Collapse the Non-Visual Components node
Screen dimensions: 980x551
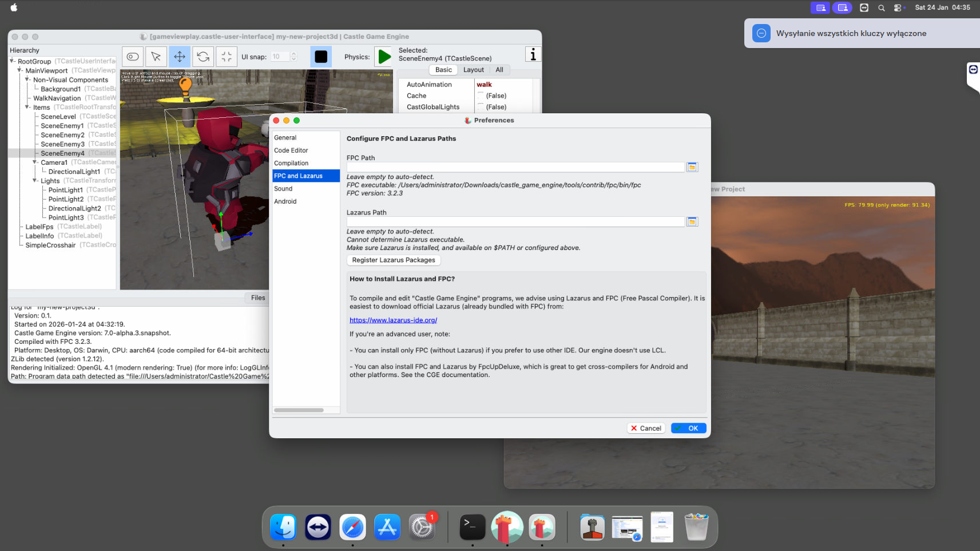[x=27, y=80]
